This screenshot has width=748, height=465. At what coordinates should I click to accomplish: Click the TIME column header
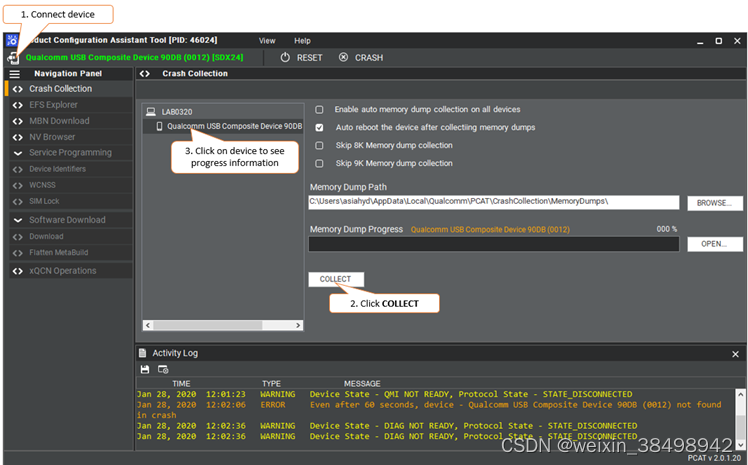(x=181, y=384)
